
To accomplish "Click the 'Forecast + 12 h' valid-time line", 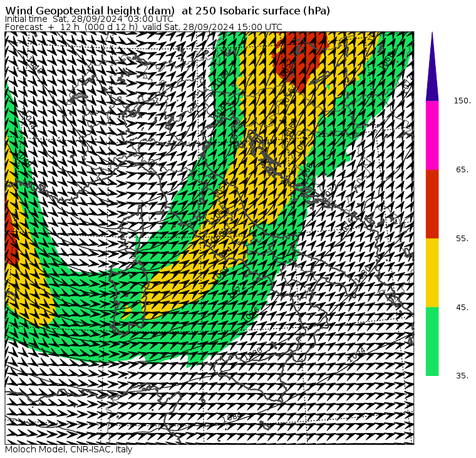I will [143, 27].
